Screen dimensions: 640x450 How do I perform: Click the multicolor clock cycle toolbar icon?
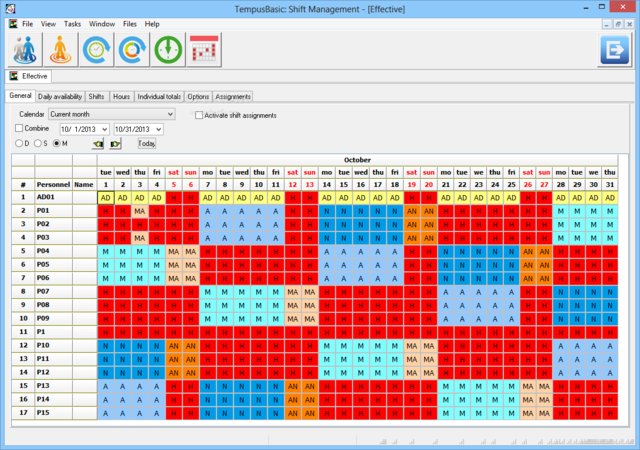click(x=132, y=50)
